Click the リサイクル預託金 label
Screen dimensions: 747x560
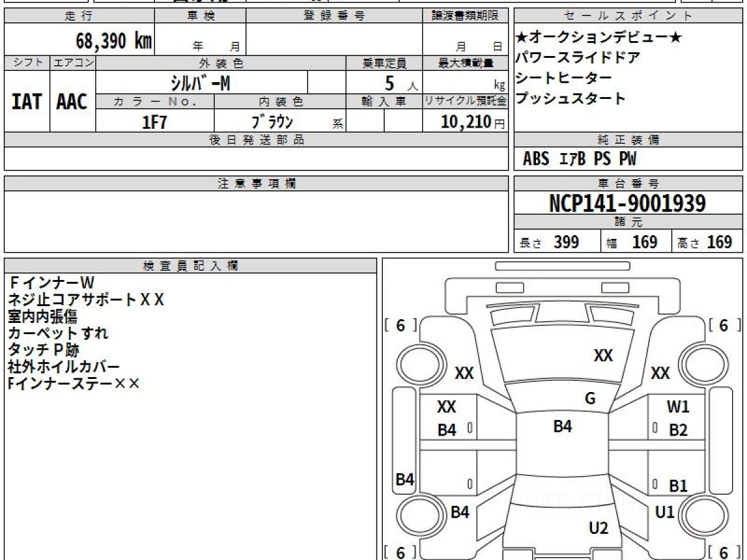click(x=465, y=101)
